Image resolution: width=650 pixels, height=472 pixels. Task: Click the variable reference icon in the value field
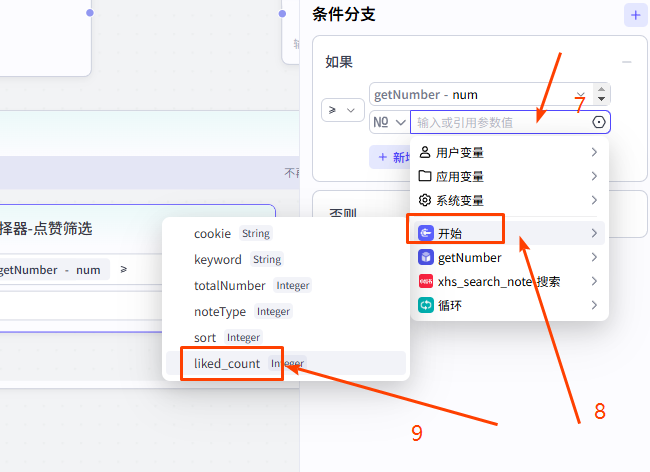pyautogui.click(x=599, y=122)
